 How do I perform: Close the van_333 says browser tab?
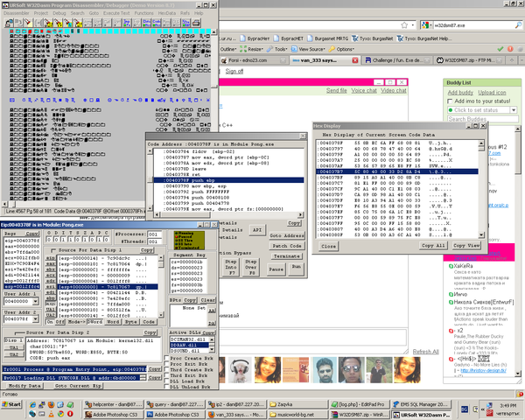click(355, 60)
